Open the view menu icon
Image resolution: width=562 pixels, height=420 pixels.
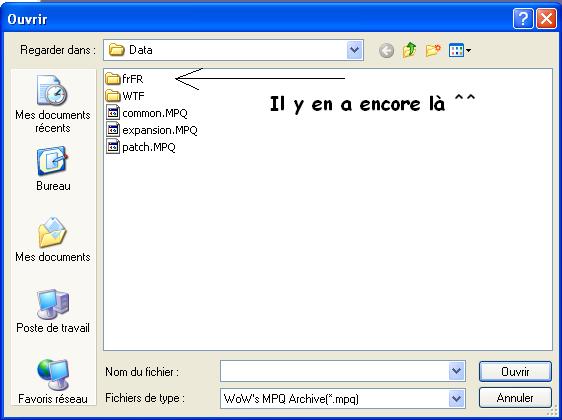click(x=460, y=50)
